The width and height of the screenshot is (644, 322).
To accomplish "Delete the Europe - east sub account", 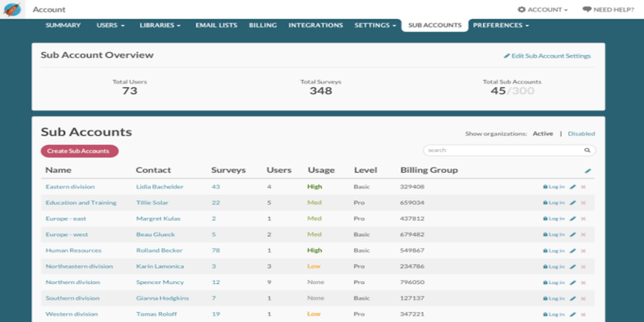I will (583, 219).
